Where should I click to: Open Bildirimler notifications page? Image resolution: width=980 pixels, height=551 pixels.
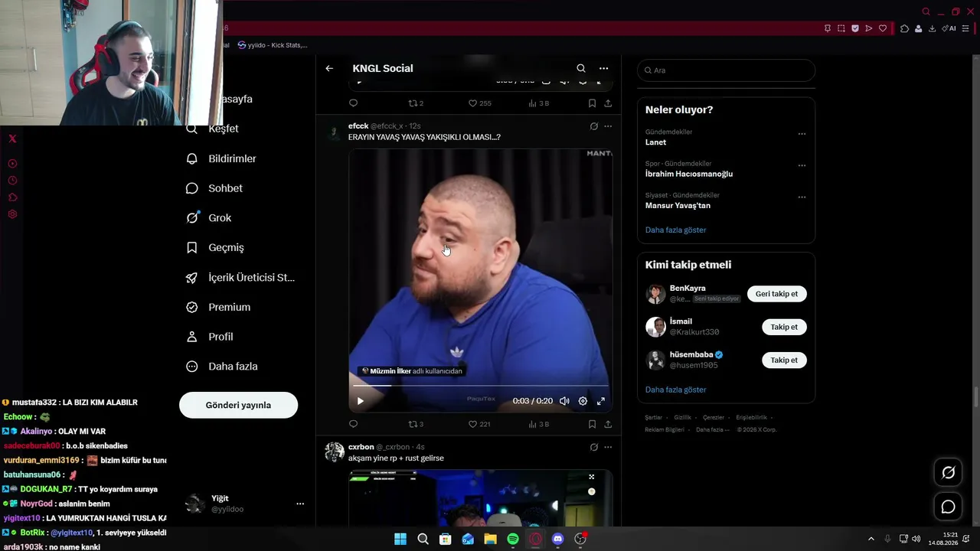(222, 158)
